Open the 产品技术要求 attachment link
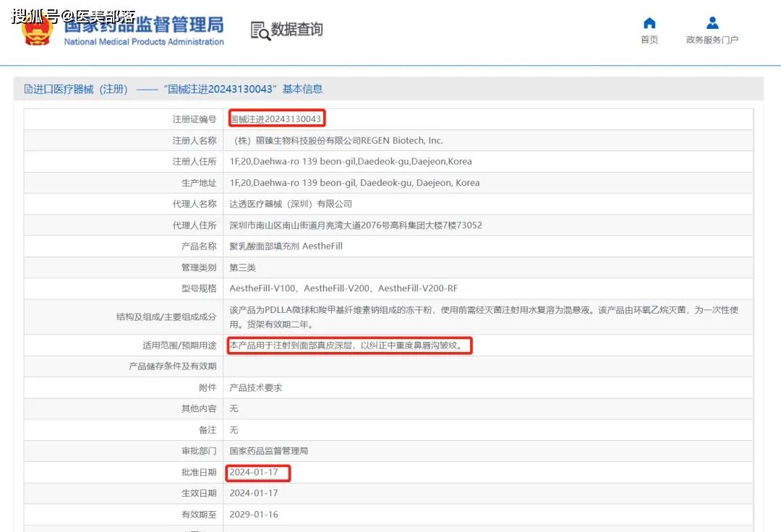Viewport: 781px width, 532px height. (256, 387)
